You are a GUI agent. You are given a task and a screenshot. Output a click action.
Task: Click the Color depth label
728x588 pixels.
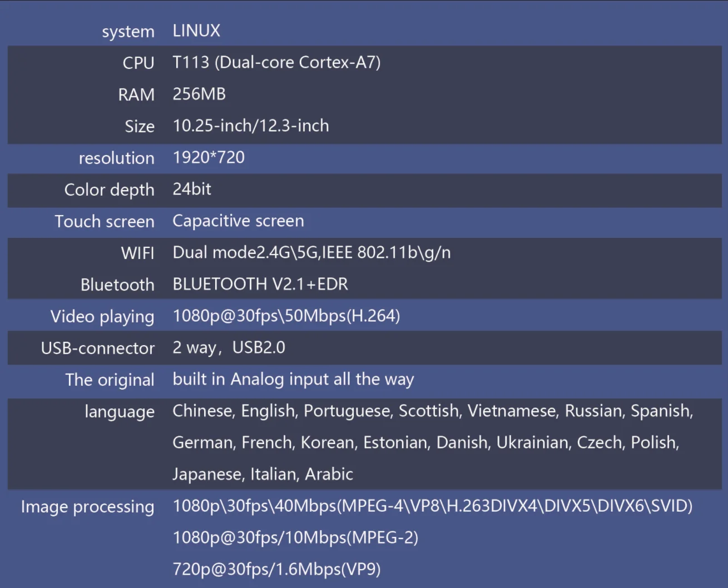point(109,190)
